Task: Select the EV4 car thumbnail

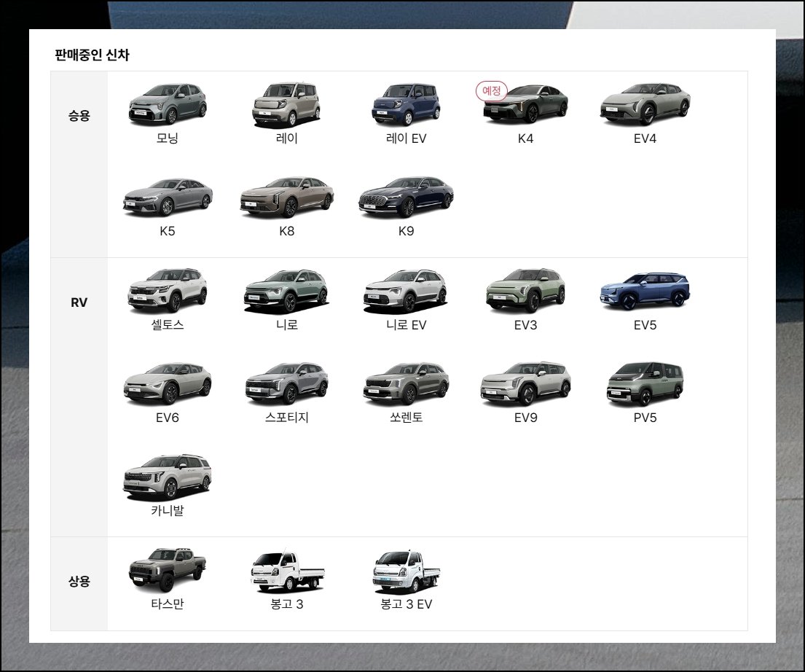Action: pyautogui.click(x=645, y=104)
